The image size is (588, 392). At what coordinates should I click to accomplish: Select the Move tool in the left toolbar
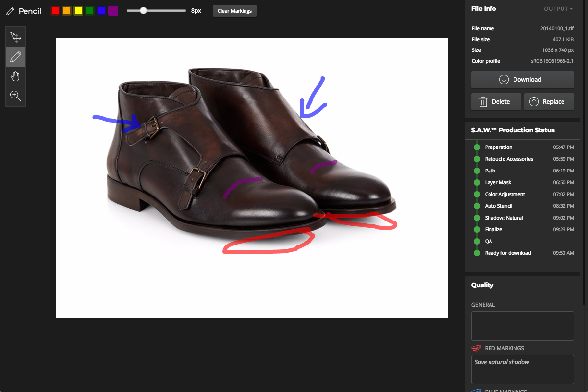[16, 37]
